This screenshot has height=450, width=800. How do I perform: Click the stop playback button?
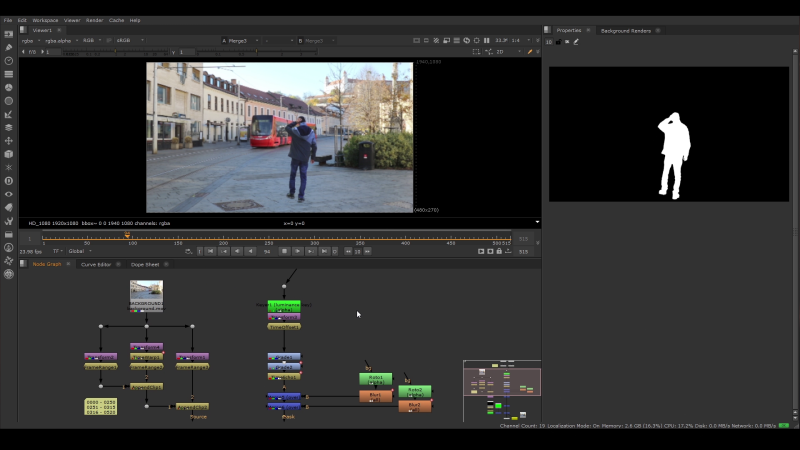coord(284,251)
